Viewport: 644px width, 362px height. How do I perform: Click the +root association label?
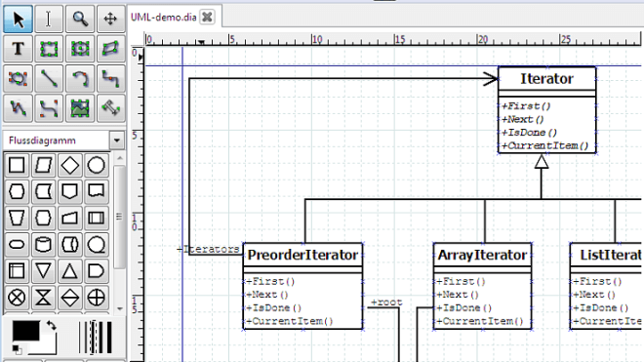click(x=386, y=302)
